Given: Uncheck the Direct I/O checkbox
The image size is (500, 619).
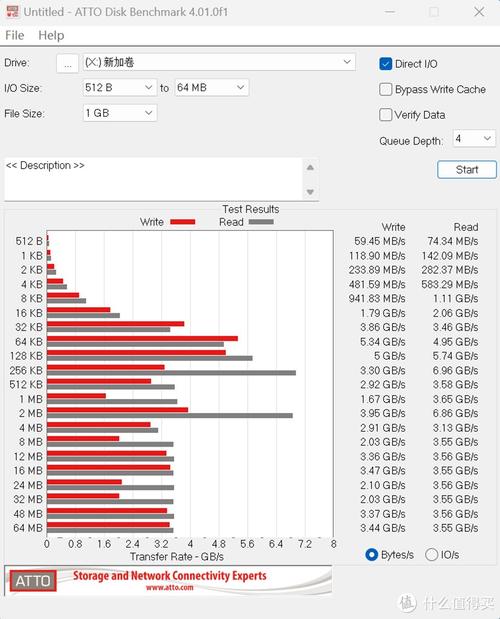Looking at the screenshot, I should point(386,64).
